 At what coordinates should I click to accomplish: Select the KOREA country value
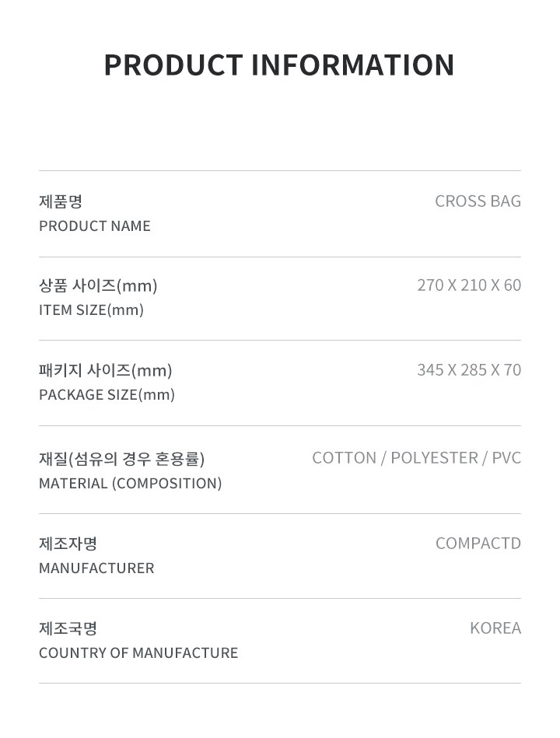tap(495, 628)
